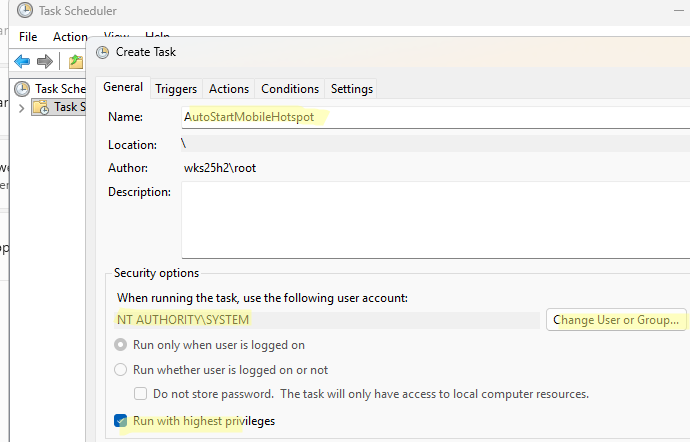Select Run only when user is logged on

[x=121, y=345]
